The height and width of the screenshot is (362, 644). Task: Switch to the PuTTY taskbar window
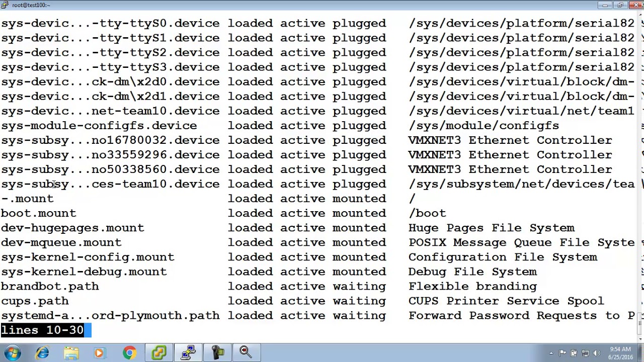[x=188, y=353]
